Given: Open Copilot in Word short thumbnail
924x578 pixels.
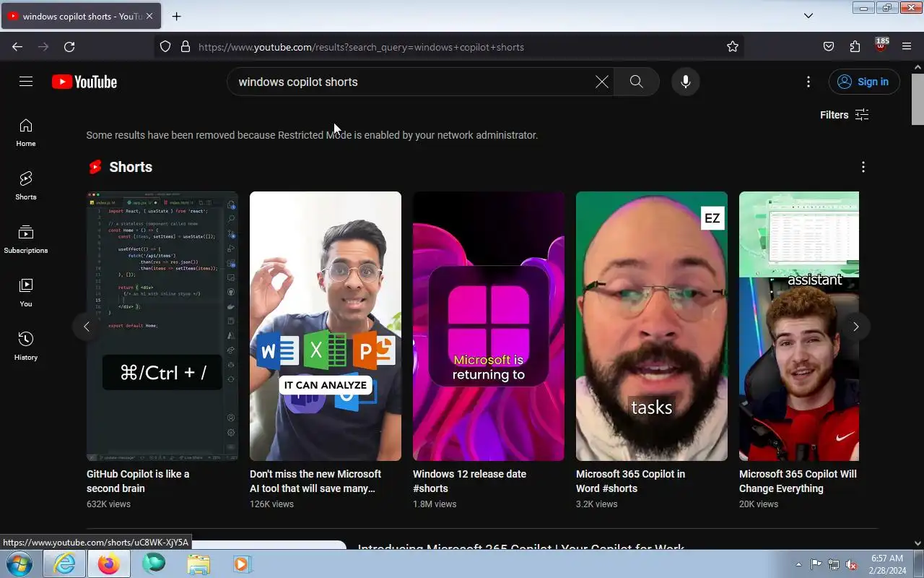Looking at the screenshot, I should 652,326.
